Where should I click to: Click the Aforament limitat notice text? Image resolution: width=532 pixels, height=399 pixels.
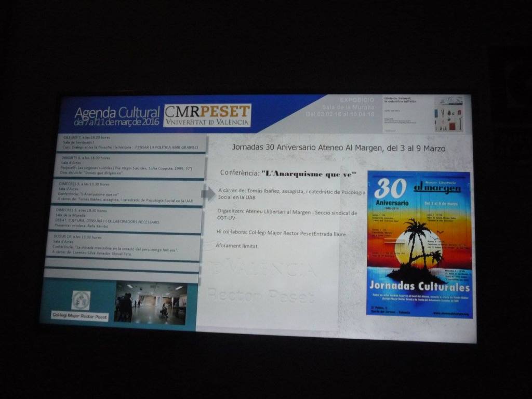(237, 246)
